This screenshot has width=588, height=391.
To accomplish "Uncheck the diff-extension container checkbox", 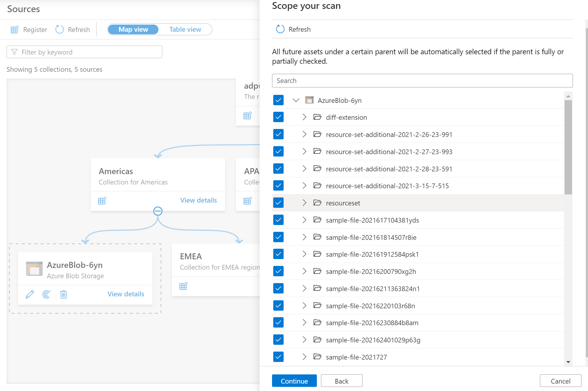I will coord(279,117).
